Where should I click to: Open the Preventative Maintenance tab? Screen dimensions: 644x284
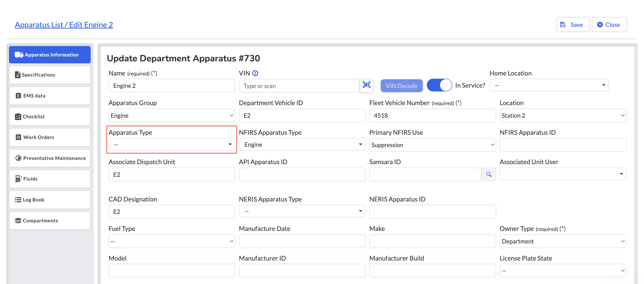50,158
